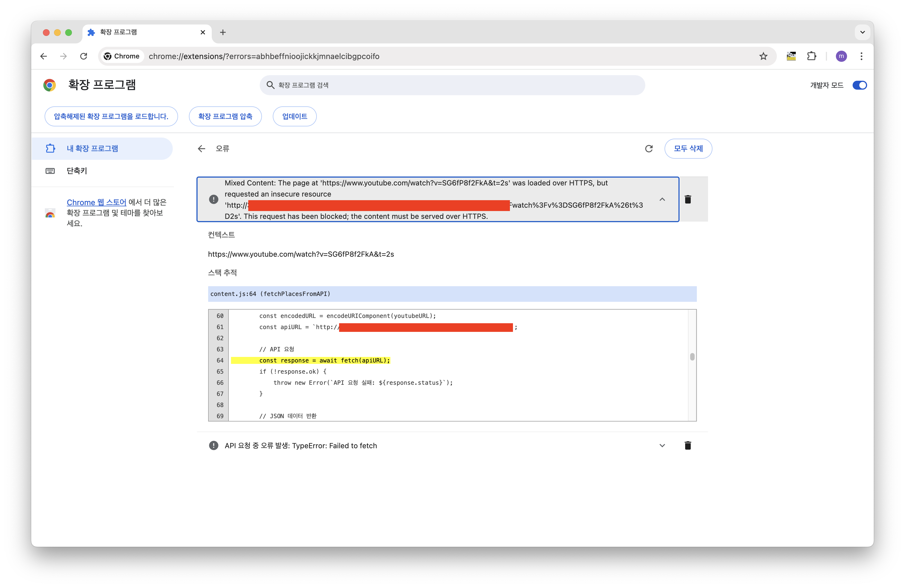Click the throw new Error code line

click(363, 383)
